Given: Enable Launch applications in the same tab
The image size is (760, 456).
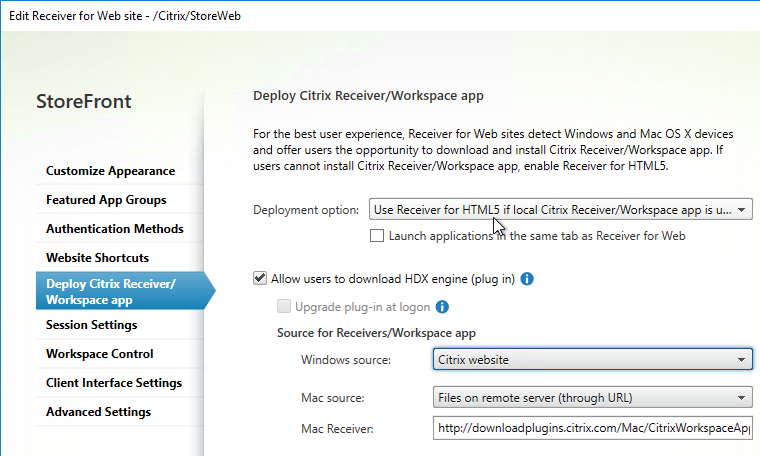Looking at the screenshot, I should pos(377,236).
